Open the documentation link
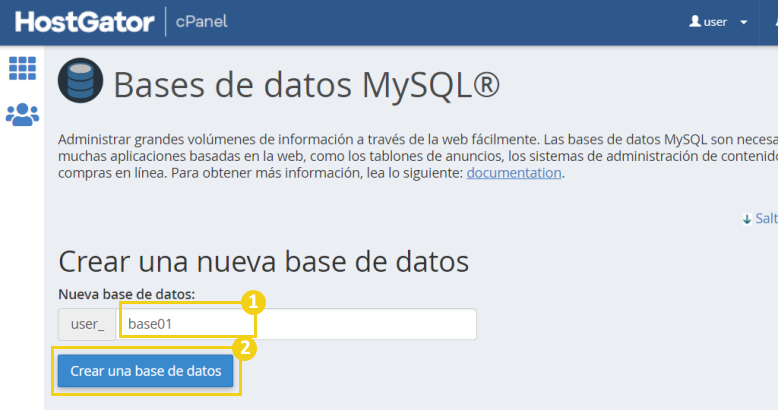Viewport: 778px width, 410px height. [x=514, y=173]
